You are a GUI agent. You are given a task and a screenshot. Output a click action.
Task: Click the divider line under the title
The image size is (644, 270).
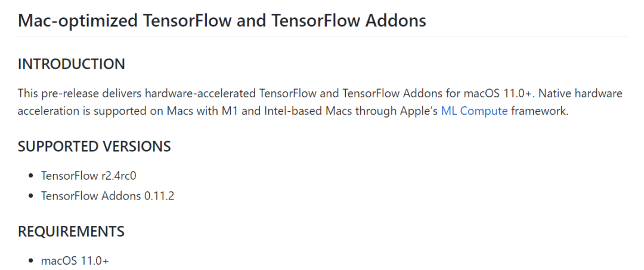click(322, 36)
